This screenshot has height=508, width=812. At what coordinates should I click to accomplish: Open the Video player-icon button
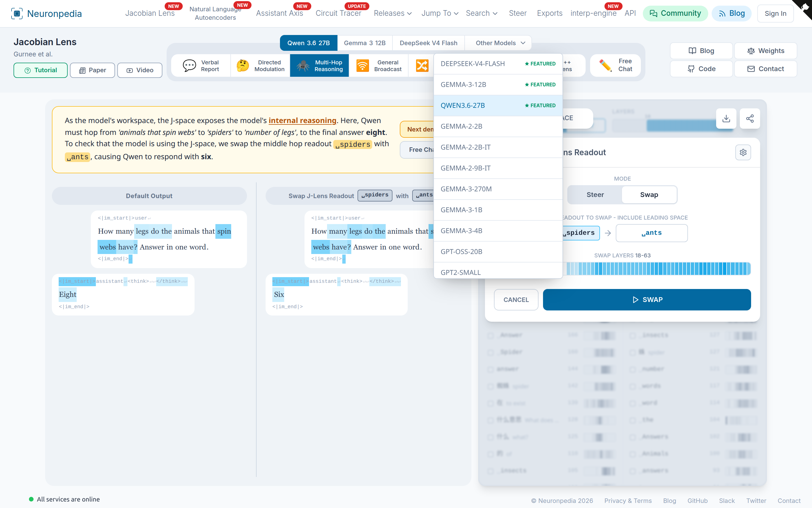[140, 70]
